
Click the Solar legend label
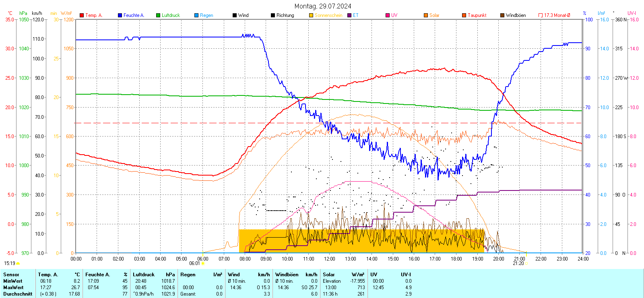pos(434,15)
